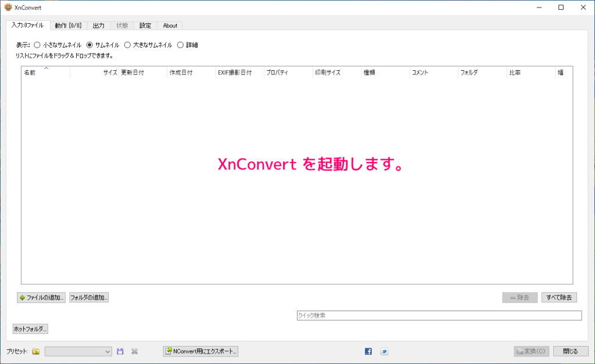Switch to the 動作 [0/0] tab
Image resolution: width=595 pixels, height=364 pixels.
tap(69, 26)
